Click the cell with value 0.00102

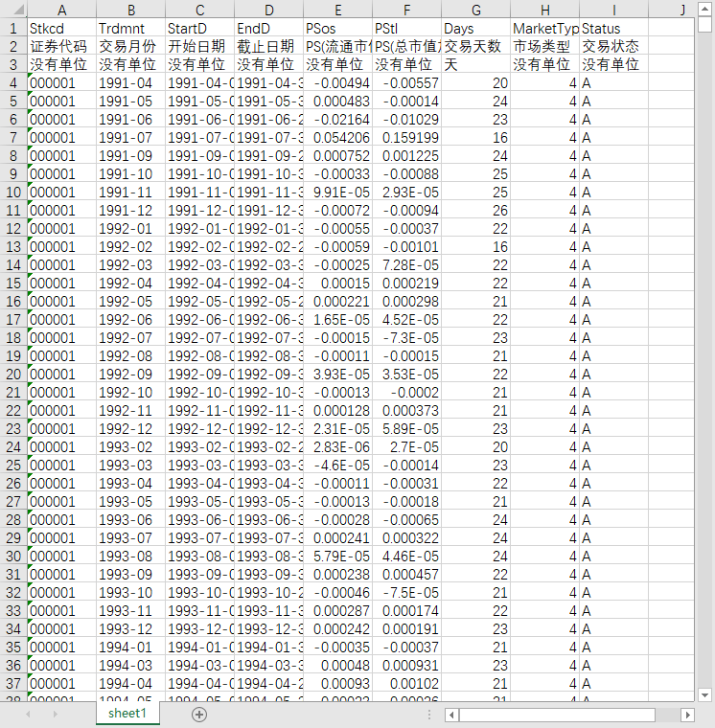(x=407, y=683)
